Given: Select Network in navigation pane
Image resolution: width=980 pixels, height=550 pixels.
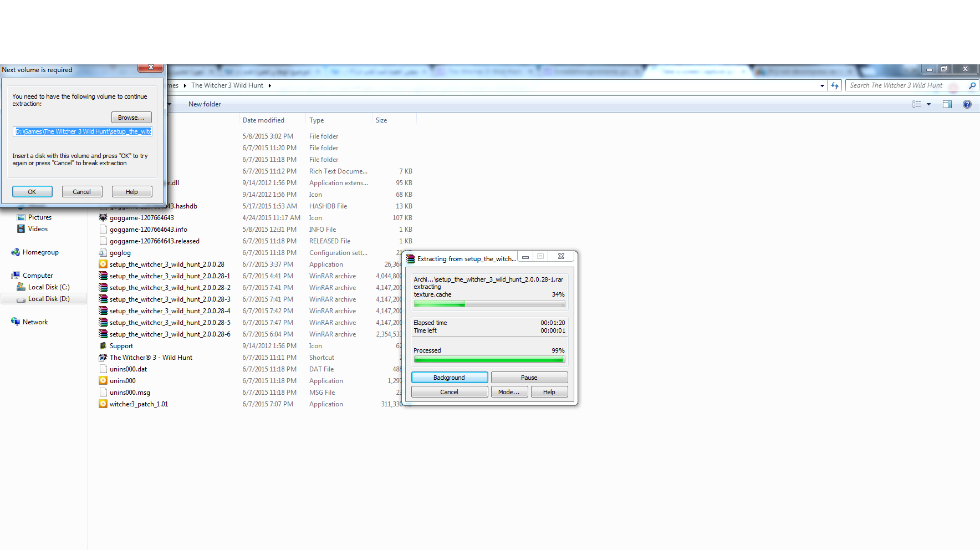Looking at the screenshot, I should tap(35, 322).
